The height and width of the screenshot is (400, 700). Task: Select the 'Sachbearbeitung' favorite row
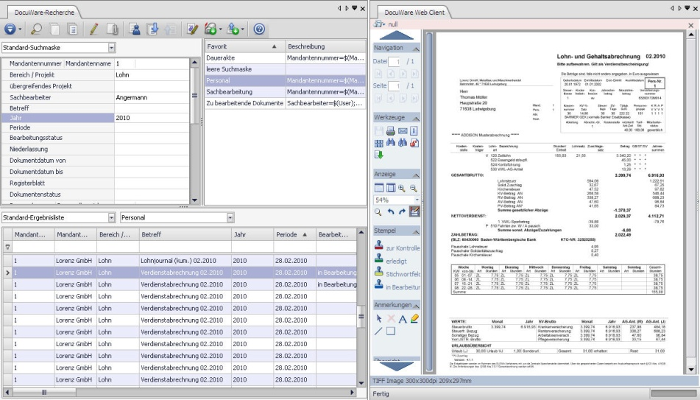[285, 92]
